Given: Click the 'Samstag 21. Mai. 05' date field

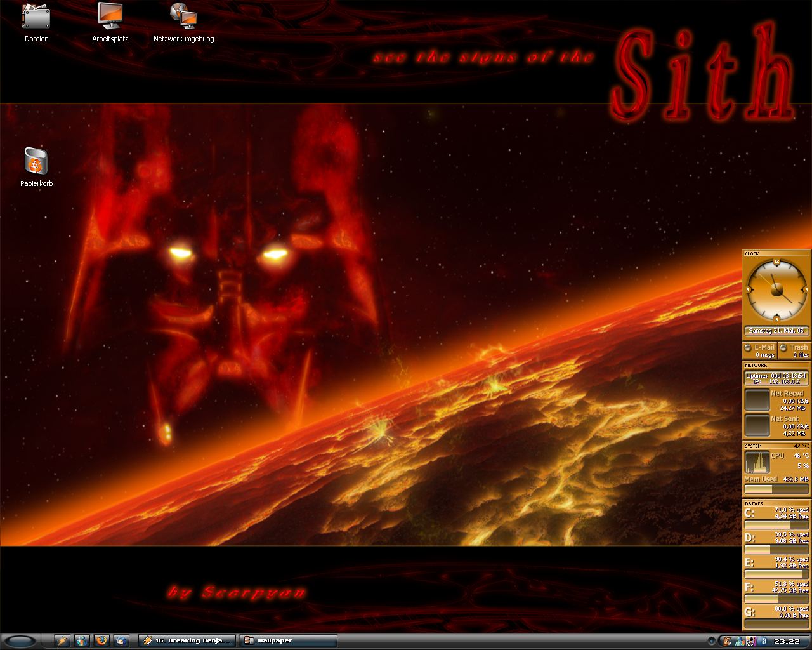Looking at the screenshot, I should point(776,331).
